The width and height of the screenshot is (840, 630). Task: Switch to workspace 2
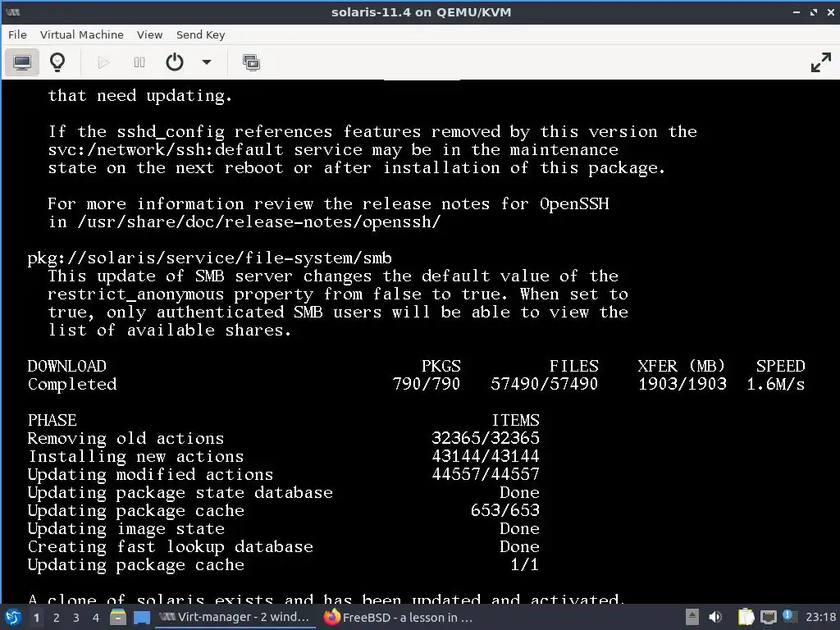point(57,618)
